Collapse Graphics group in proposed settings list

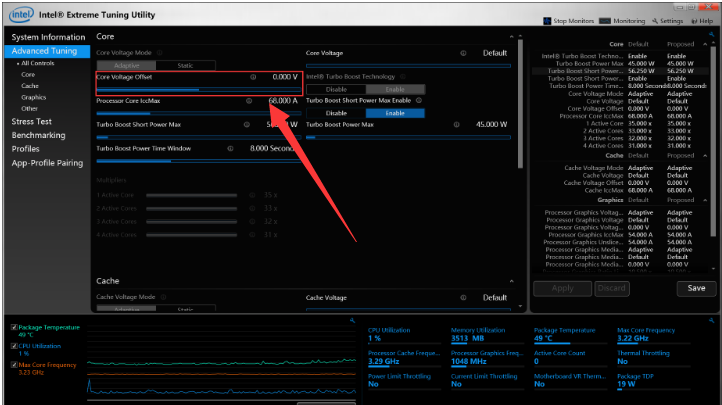pos(705,200)
